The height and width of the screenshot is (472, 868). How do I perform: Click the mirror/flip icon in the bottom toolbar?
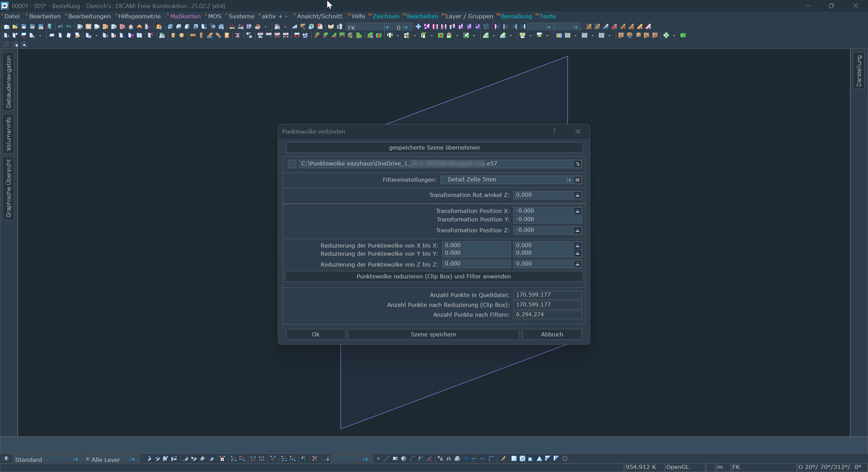pyautogui.click(x=449, y=458)
